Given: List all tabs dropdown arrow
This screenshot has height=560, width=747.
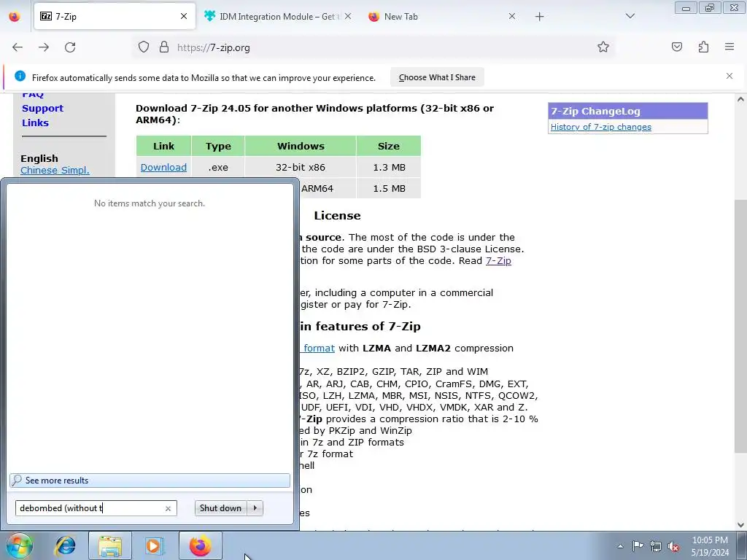Looking at the screenshot, I should pyautogui.click(x=630, y=16).
